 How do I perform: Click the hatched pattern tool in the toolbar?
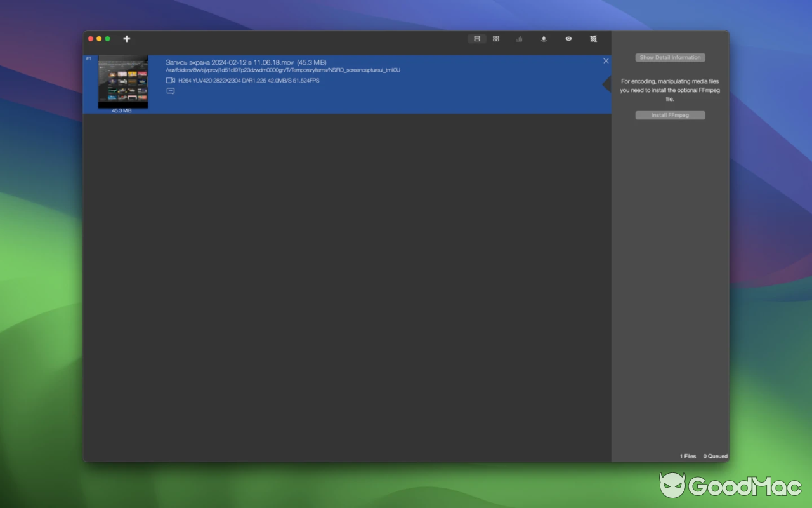coord(593,39)
